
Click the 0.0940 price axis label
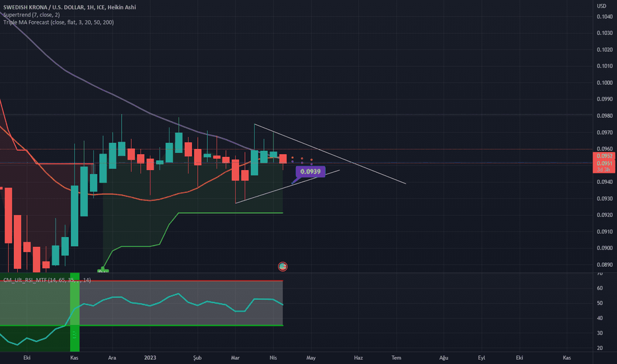tap(604, 182)
